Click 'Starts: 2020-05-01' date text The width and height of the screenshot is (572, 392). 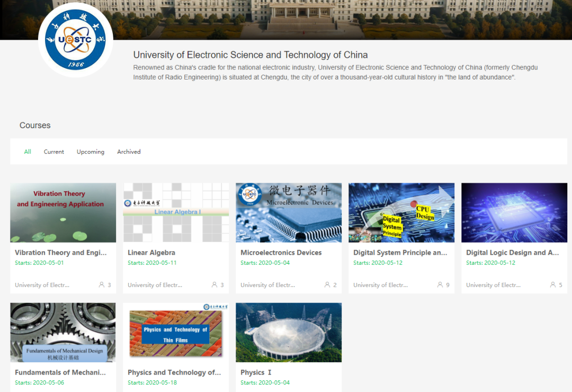pyautogui.click(x=39, y=263)
